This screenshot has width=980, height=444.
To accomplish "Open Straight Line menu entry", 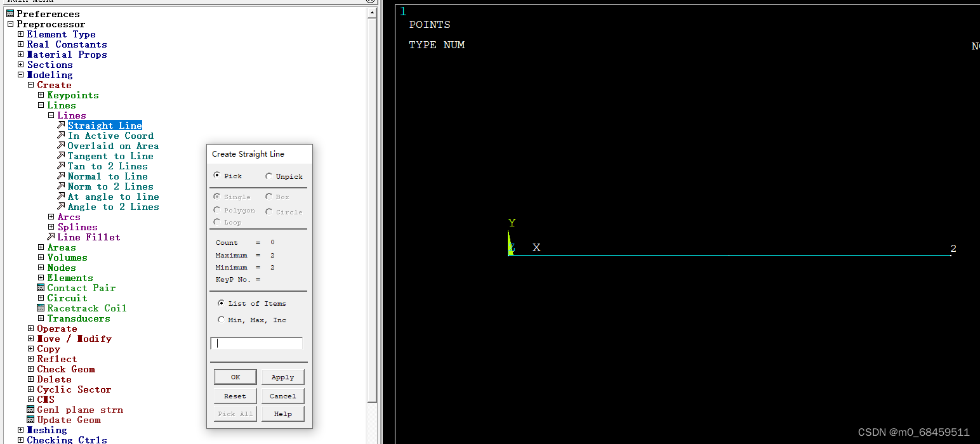I will [105, 126].
